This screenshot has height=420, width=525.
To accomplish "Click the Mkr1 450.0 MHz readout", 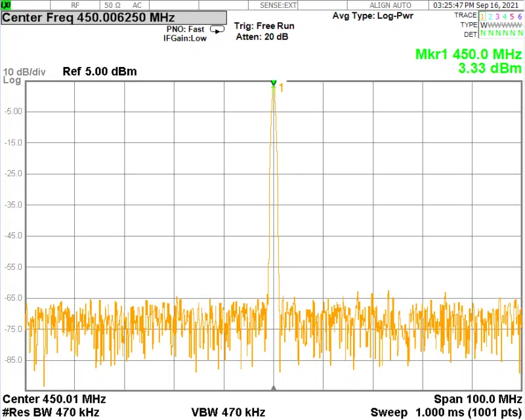I will 469,54.
